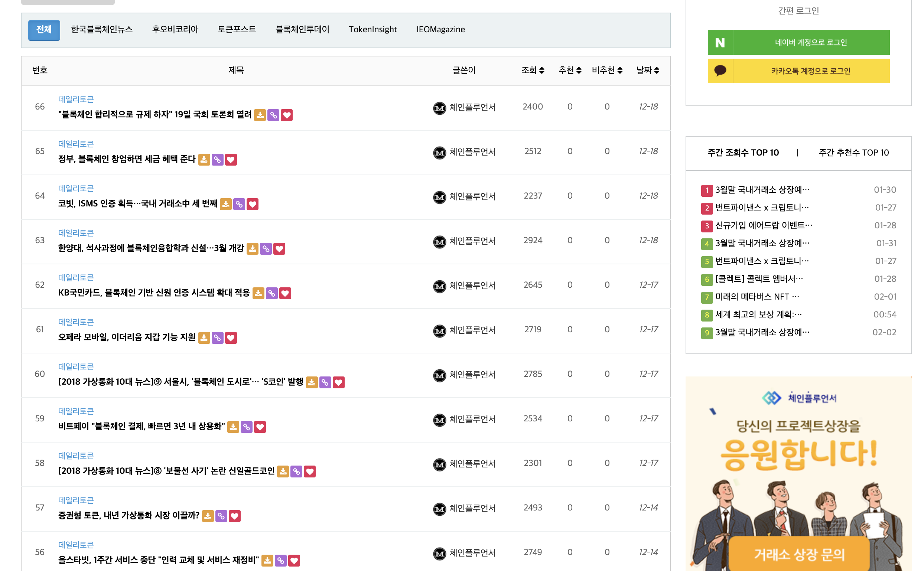Click author avatar icon on post 60

tap(439, 375)
